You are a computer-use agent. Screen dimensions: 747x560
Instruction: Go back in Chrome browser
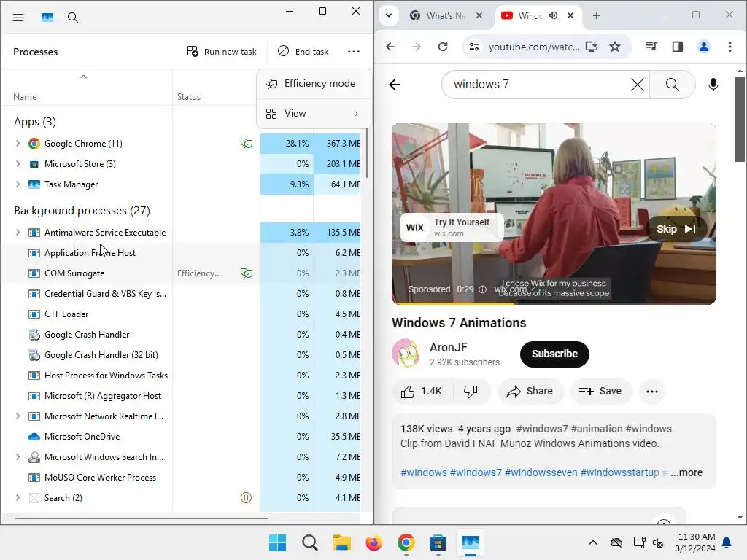coord(391,47)
